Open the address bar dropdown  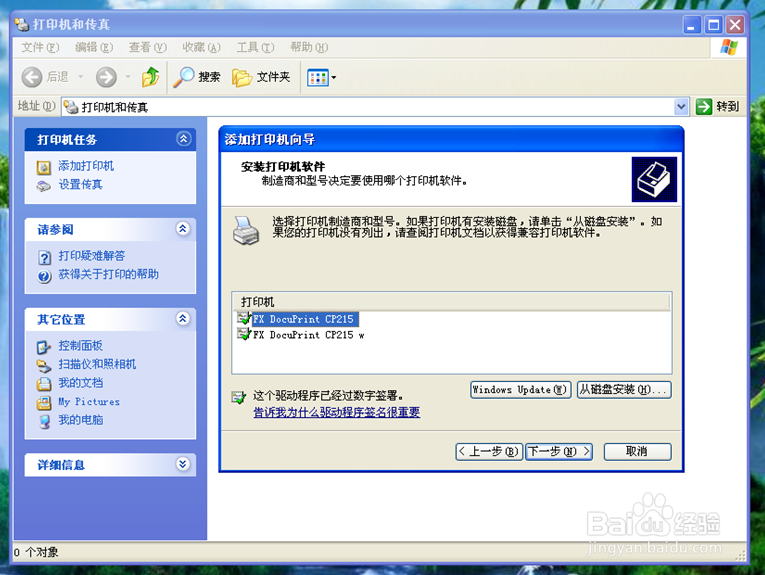click(681, 106)
